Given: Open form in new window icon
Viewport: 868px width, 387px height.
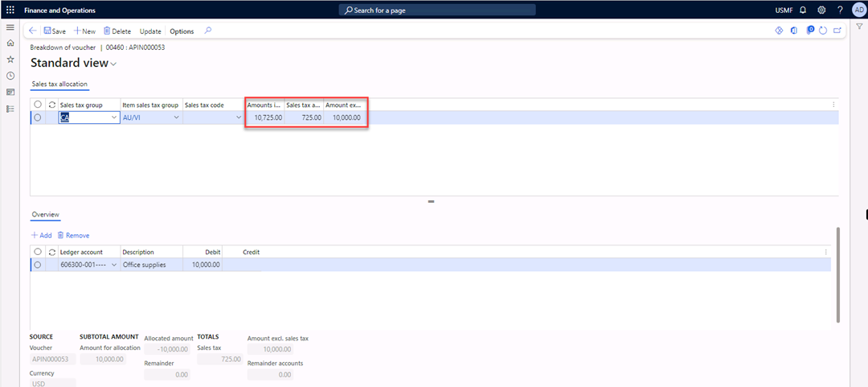Looking at the screenshot, I should 837,31.
